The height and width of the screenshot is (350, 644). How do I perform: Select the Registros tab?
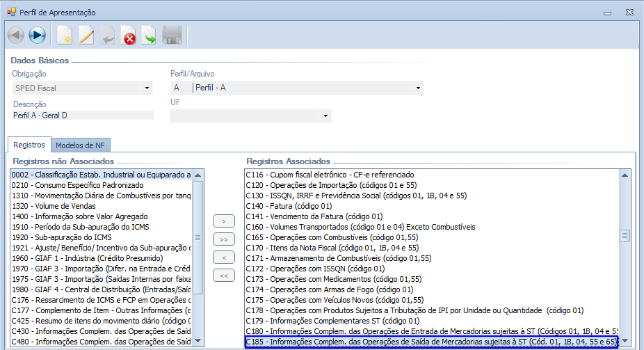coord(29,145)
